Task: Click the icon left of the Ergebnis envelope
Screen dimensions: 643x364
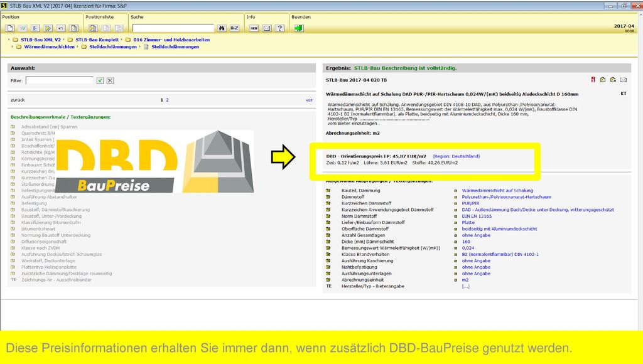Action: click(x=613, y=80)
